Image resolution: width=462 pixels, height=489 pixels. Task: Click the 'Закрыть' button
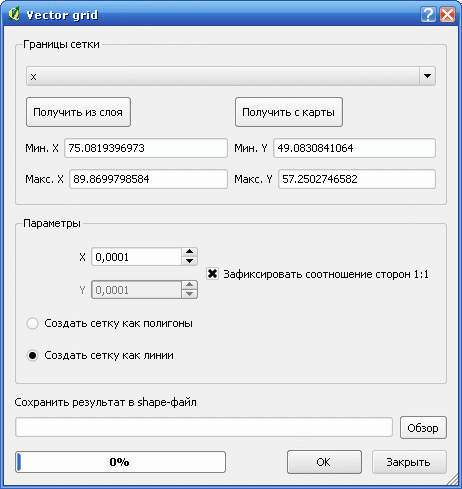click(409, 462)
